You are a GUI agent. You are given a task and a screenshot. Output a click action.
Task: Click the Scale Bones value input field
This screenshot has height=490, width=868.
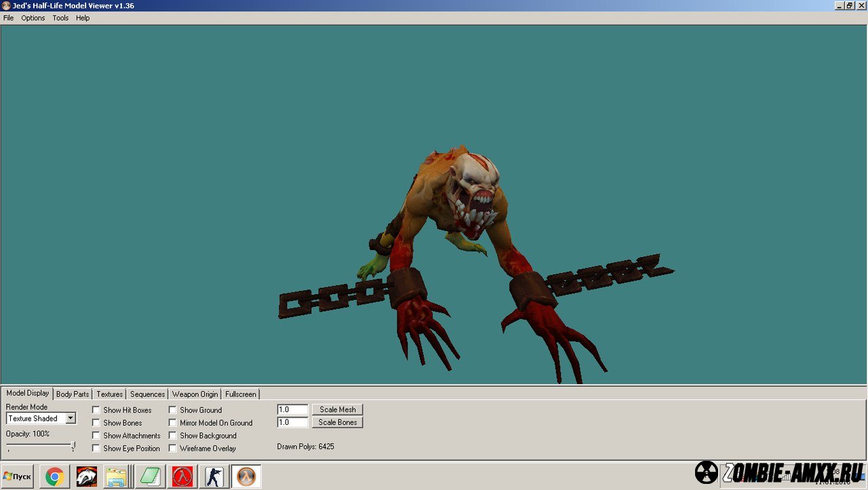(293, 422)
